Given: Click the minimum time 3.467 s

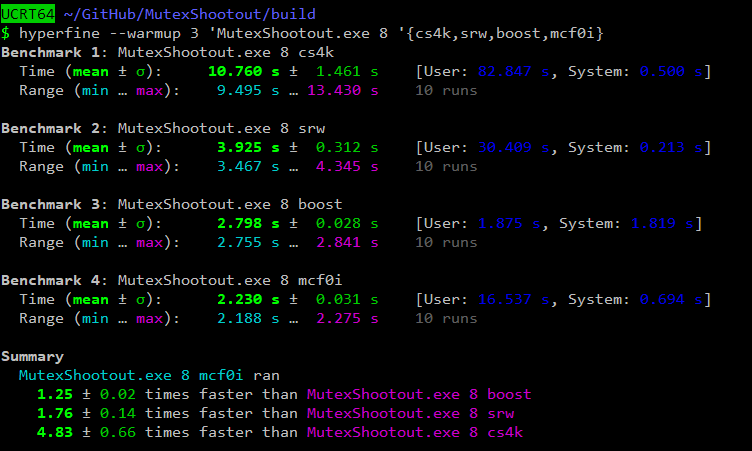Looking at the screenshot, I should (248, 166).
